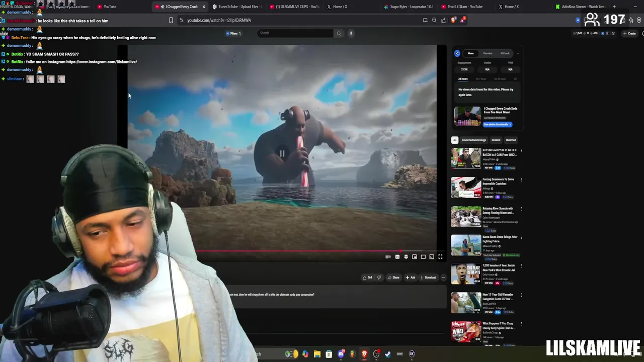Open more actions ellipsis below the video
The height and width of the screenshot is (362, 644).
[443, 278]
